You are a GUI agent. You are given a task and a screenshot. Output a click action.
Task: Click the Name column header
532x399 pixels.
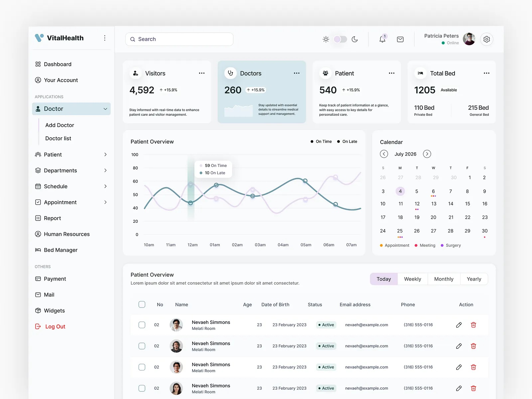tap(182, 305)
